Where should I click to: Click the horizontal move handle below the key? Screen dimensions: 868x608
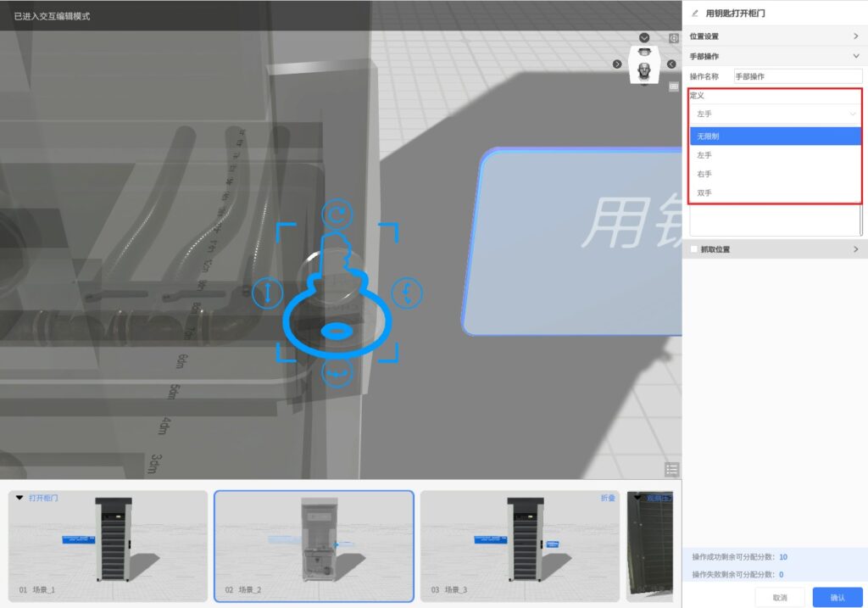pos(337,373)
